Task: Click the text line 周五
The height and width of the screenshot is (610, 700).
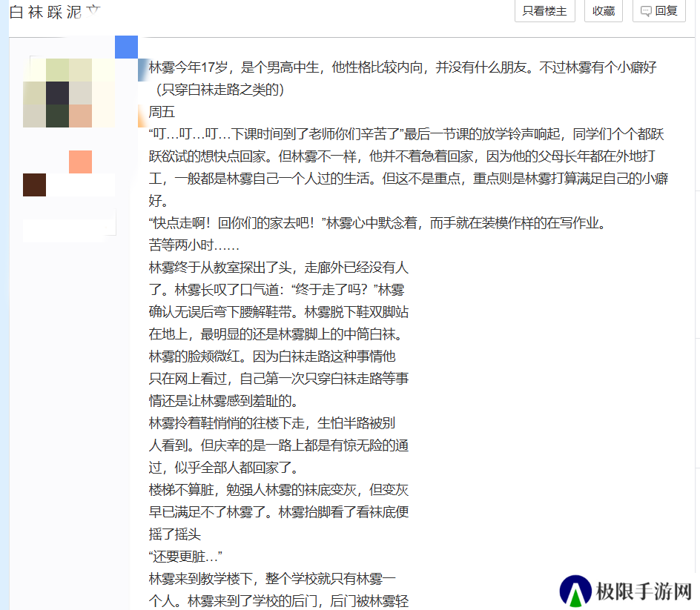Action: tap(162, 112)
